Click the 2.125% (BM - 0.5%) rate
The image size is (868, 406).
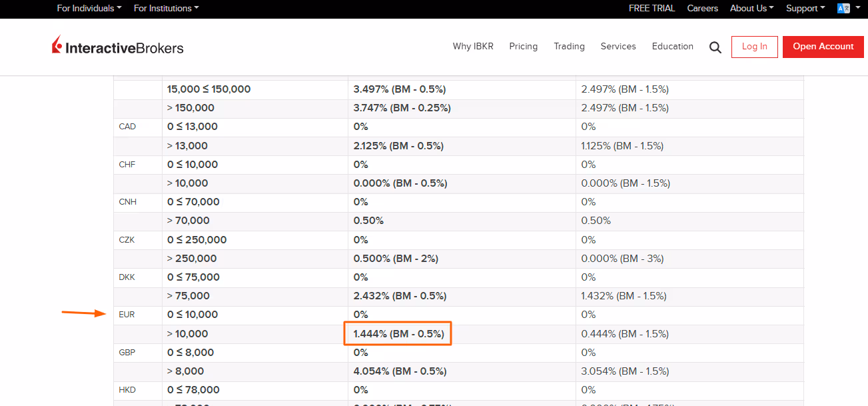tap(398, 146)
